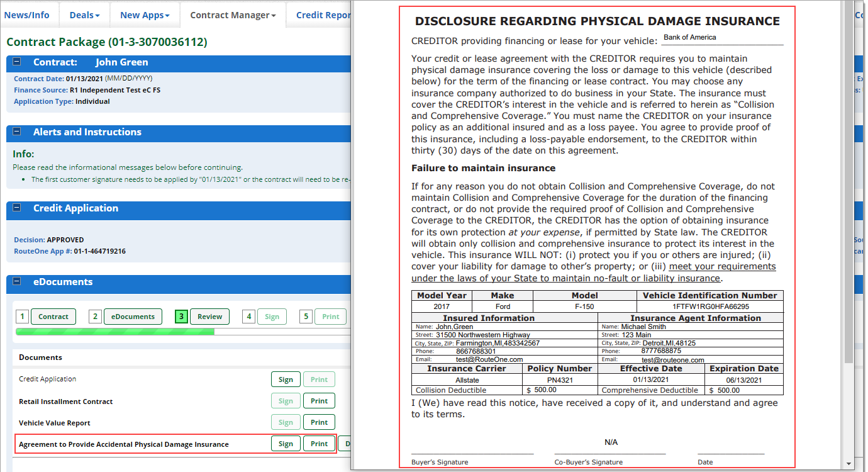Click the policy number PN4321
The height and width of the screenshot is (472, 868).
tap(560, 380)
